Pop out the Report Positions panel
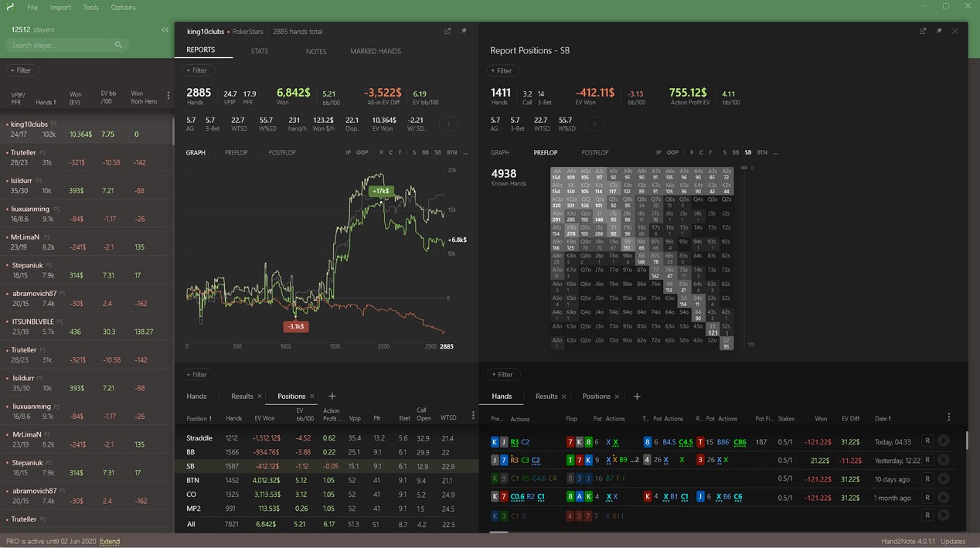Image resolution: width=980 pixels, height=548 pixels. pyautogui.click(x=922, y=32)
